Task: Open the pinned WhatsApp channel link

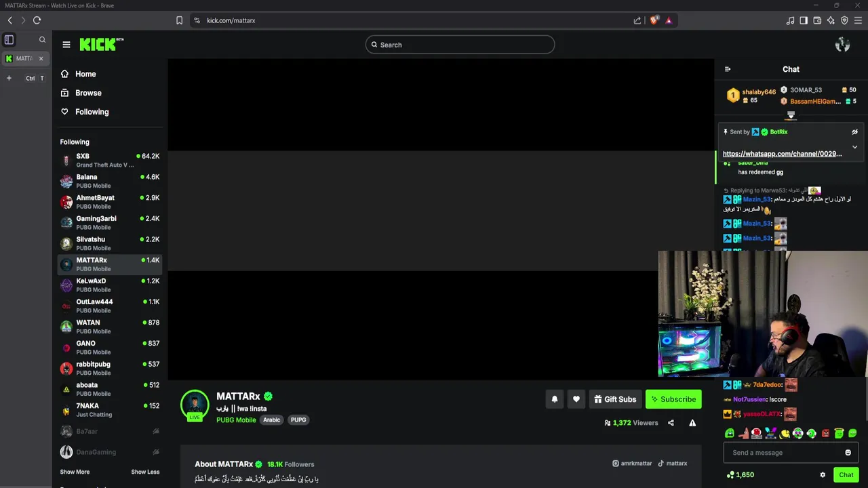Action: (782, 154)
